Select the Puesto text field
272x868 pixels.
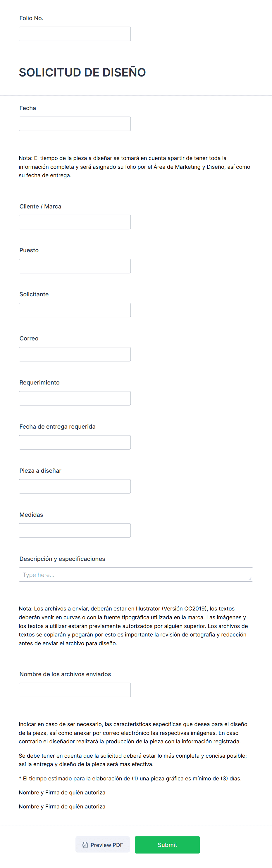coord(75,266)
